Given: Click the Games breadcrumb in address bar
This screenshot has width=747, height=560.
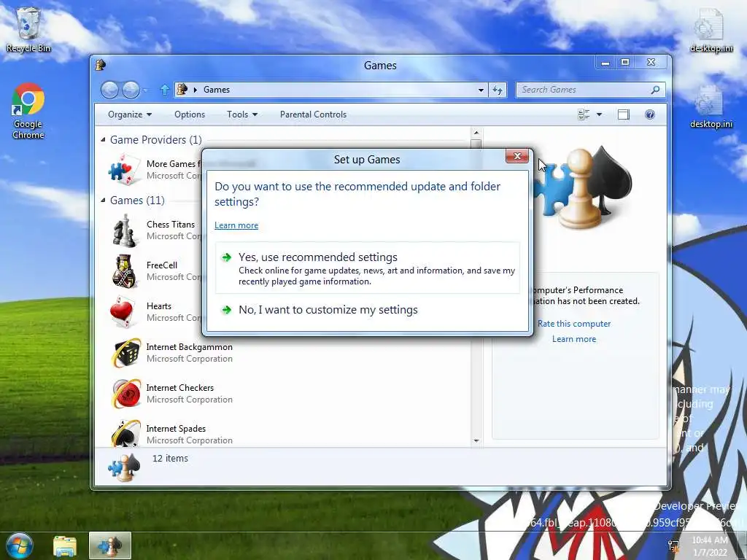Looking at the screenshot, I should [216, 90].
